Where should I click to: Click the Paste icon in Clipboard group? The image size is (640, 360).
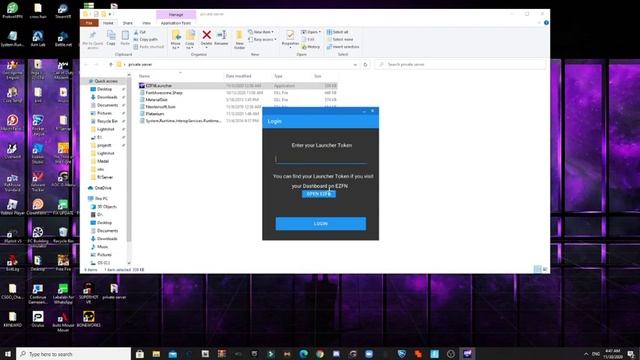pos(125,35)
